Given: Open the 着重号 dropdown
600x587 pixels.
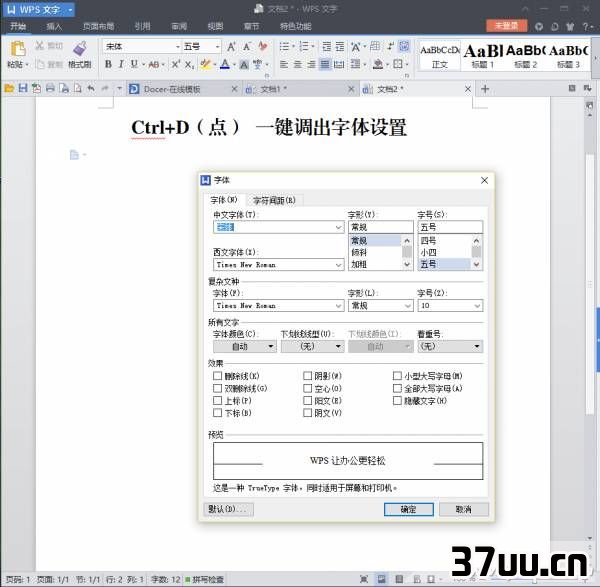Looking at the screenshot, I should [450, 347].
